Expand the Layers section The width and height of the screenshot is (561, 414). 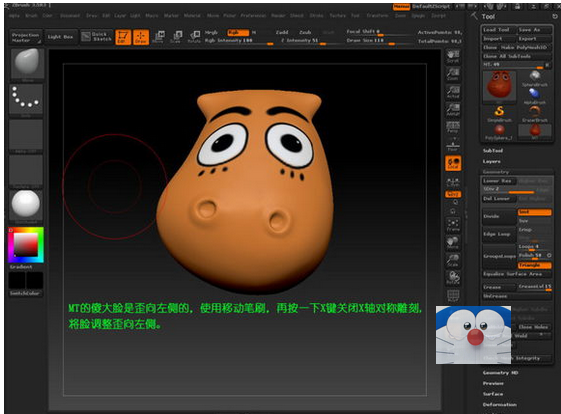pyautogui.click(x=492, y=161)
